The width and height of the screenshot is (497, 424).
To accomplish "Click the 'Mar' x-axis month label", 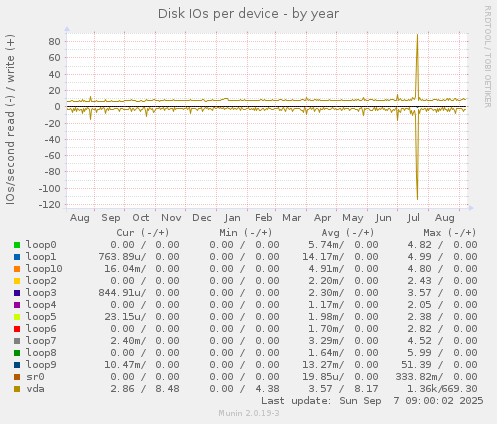I will click(x=292, y=218).
